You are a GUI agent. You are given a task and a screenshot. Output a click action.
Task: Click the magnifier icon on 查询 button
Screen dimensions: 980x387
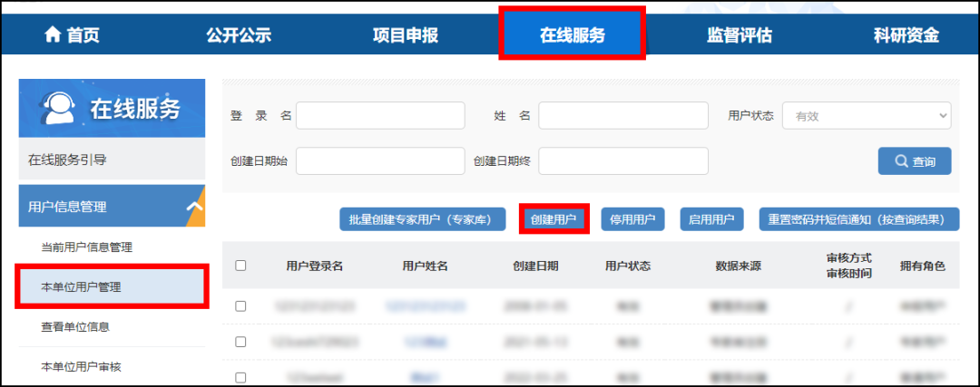point(901,161)
